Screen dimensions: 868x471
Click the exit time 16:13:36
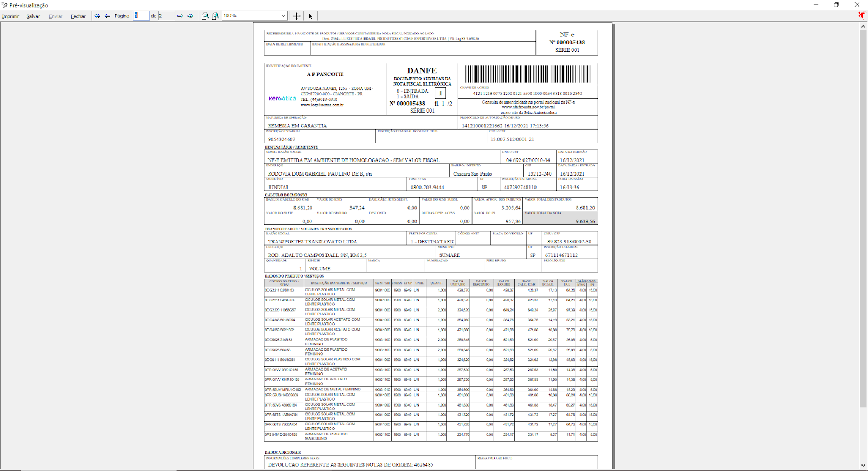(x=569, y=188)
